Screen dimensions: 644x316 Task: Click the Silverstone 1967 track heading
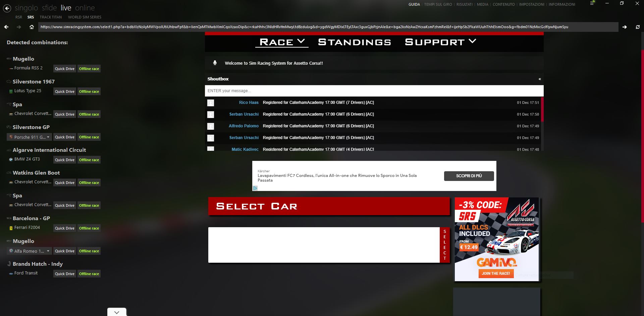(34, 82)
